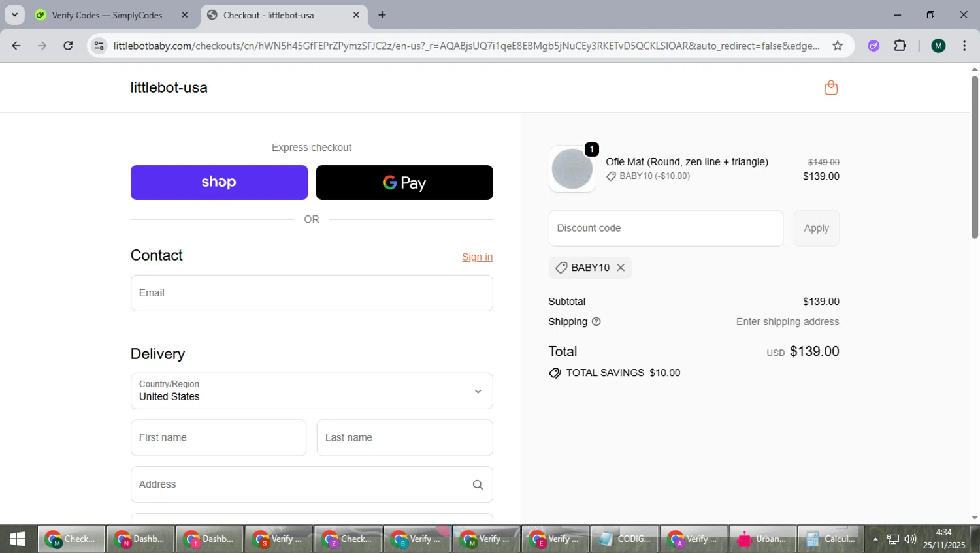Click the page vertical scrollbar thumb

click(974, 157)
